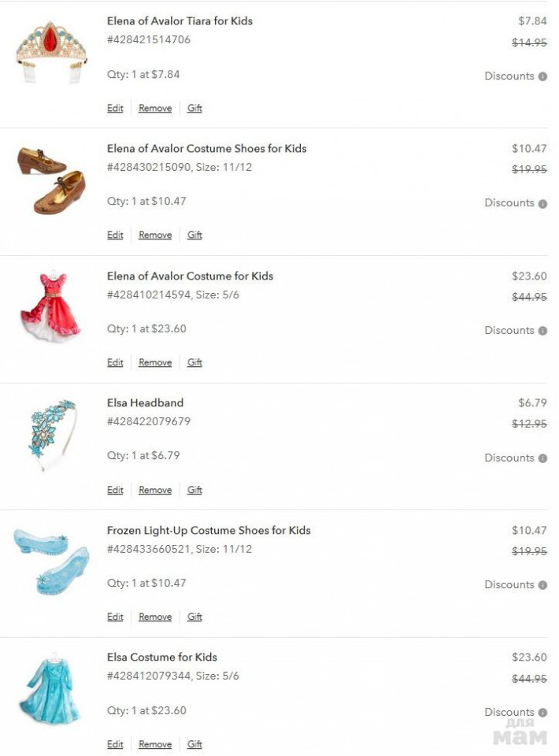Edit the Elsa Costume for Kids item
The width and height of the screenshot is (559, 756).
coord(115,745)
